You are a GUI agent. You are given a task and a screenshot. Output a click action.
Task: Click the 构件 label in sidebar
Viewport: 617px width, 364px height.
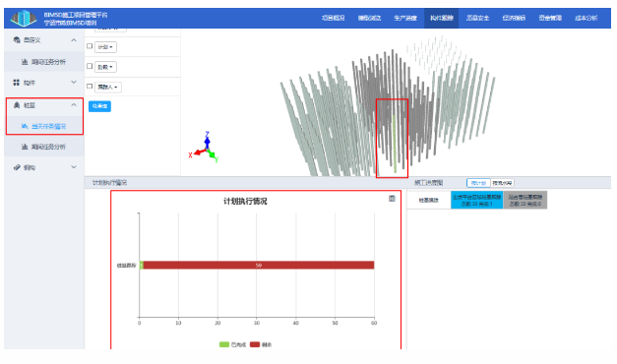(x=30, y=83)
